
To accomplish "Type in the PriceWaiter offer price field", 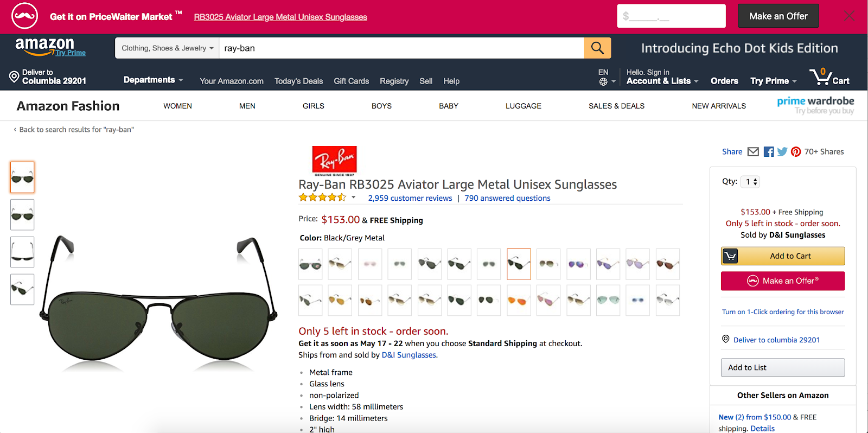I will pyautogui.click(x=671, y=16).
